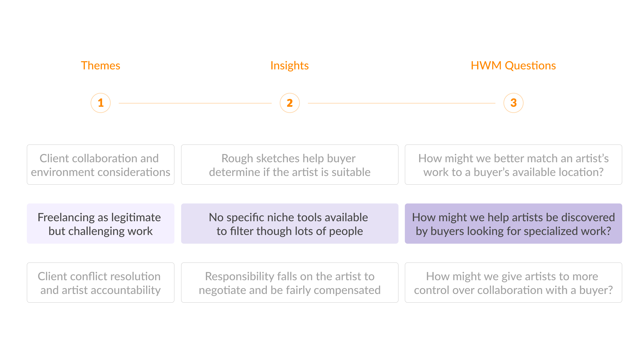Click the better match artist's work question card
This screenshot has width=644, height=362.
point(513,165)
